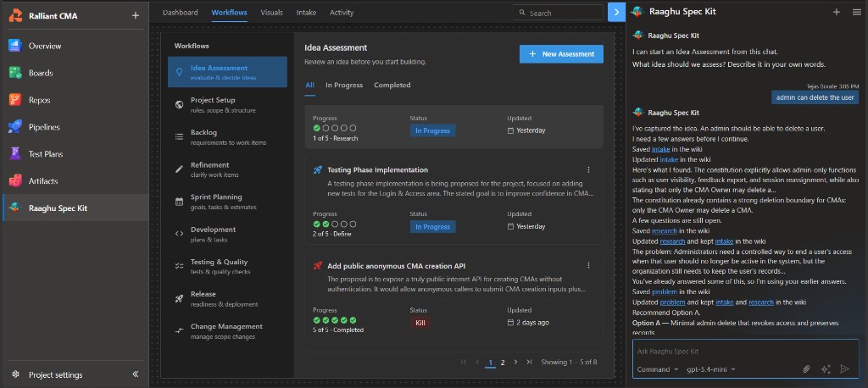Send the chat message with arrow icon
The width and height of the screenshot is (868, 388).
click(844, 369)
